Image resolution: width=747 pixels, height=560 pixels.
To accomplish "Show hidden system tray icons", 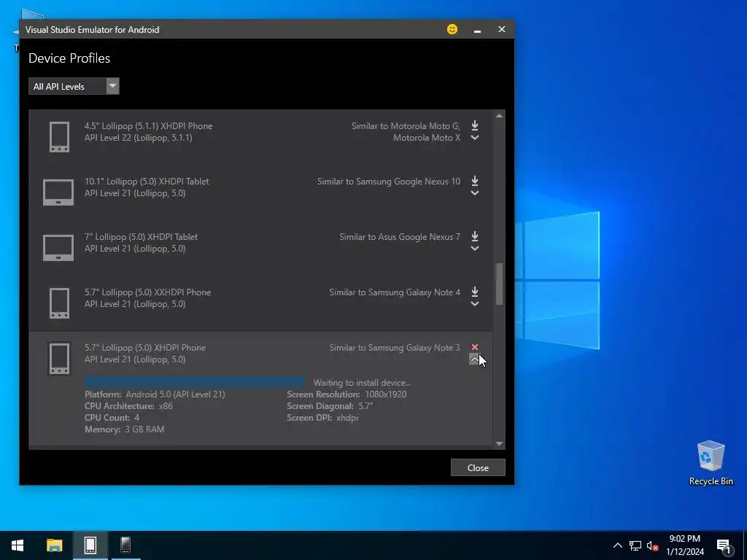I will (x=617, y=545).
